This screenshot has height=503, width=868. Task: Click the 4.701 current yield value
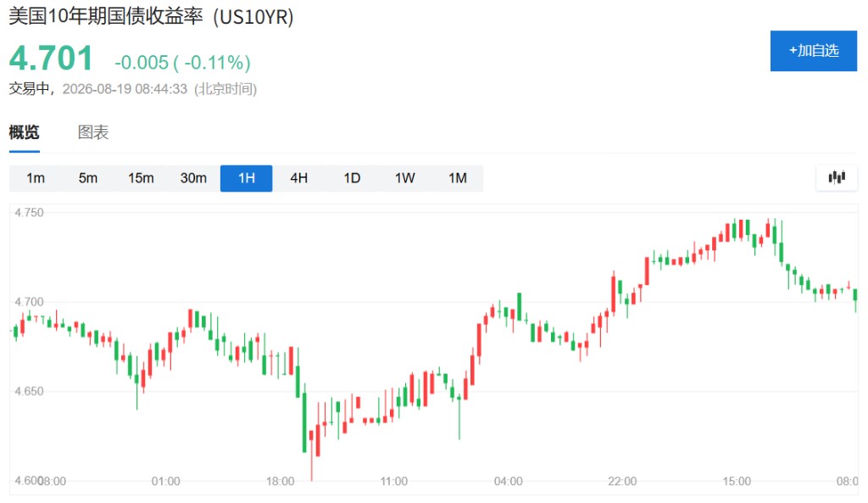coord(51,59)
